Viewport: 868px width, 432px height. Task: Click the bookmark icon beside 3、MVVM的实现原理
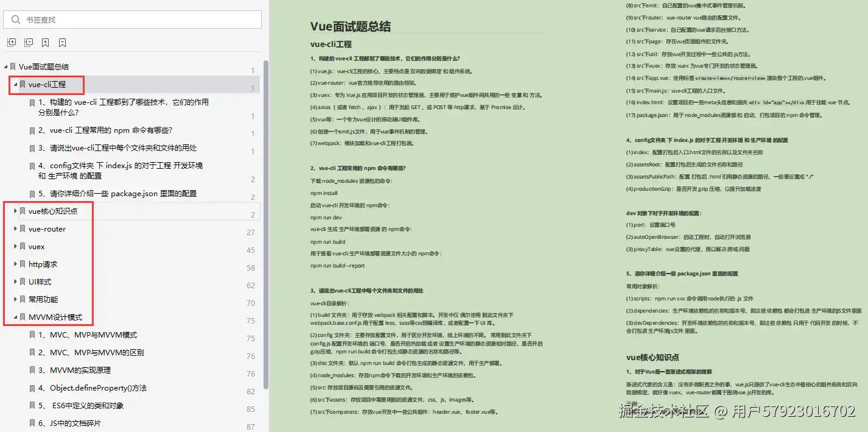pyautogui.click(x=32, y=370)
